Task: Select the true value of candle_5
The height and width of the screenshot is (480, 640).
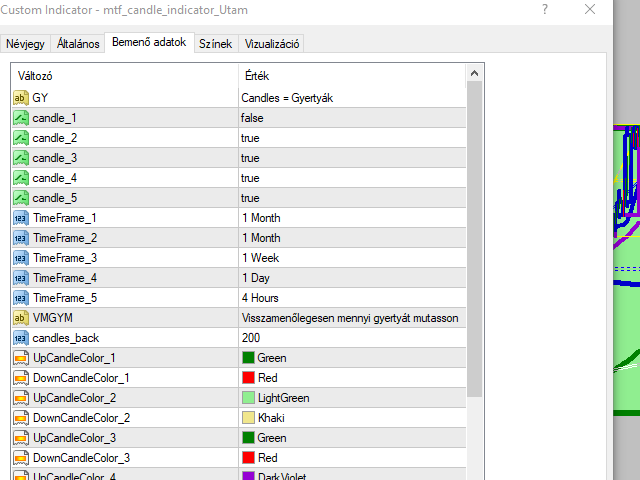Action: (x=250, y=198)
